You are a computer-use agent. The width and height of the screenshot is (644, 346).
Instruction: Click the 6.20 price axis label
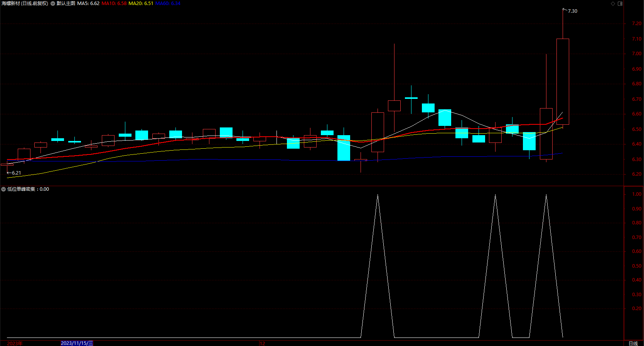(637, 175)
